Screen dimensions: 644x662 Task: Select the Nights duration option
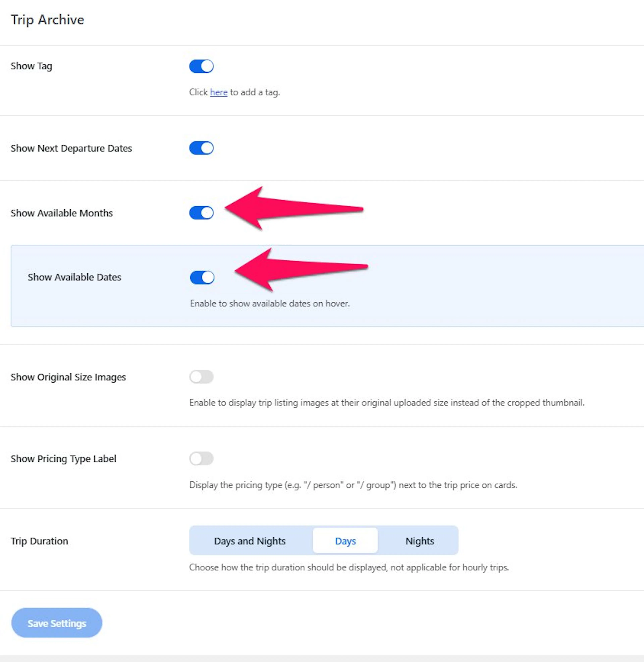pyautogui.click(x=420, y=541)
